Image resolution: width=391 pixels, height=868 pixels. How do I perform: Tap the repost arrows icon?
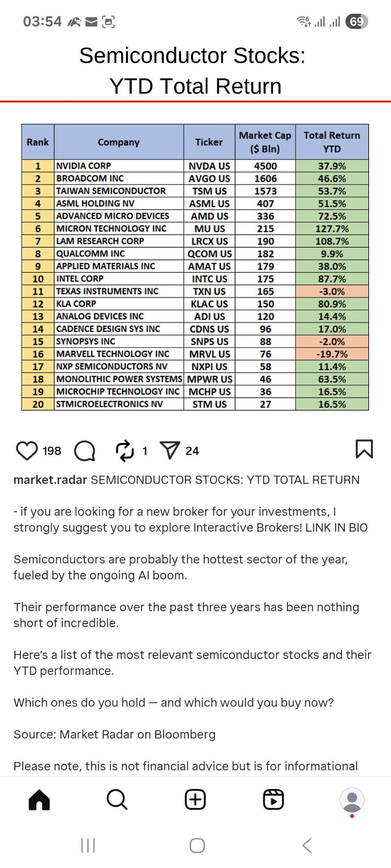tap(125, 450)
